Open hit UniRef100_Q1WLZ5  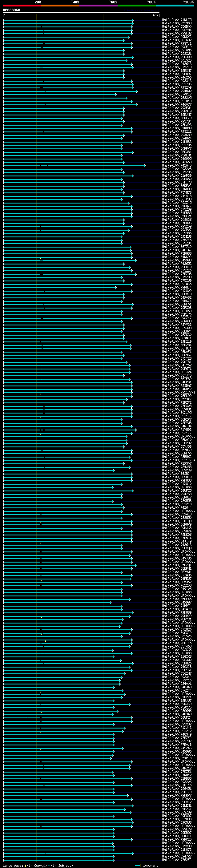coord(177,20)
